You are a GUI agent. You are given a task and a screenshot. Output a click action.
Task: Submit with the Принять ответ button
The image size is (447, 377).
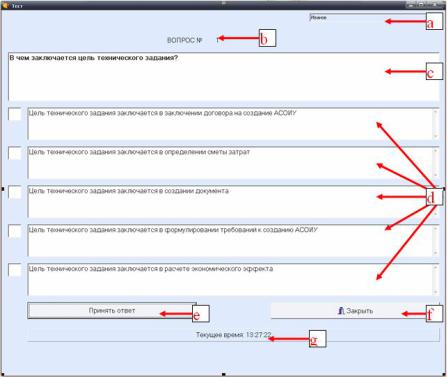tap(112, 311)
